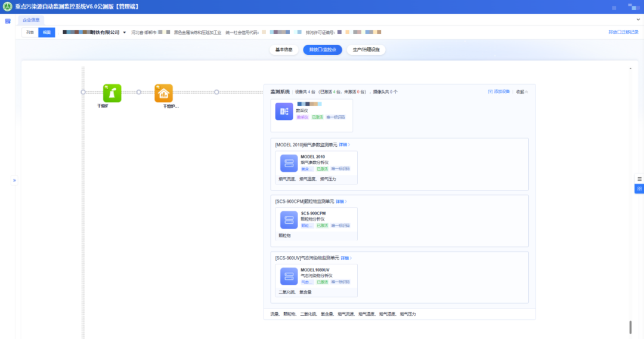
Task: Click the green 干熄炉 chimney node icon
Action: [x=112, y=93]
